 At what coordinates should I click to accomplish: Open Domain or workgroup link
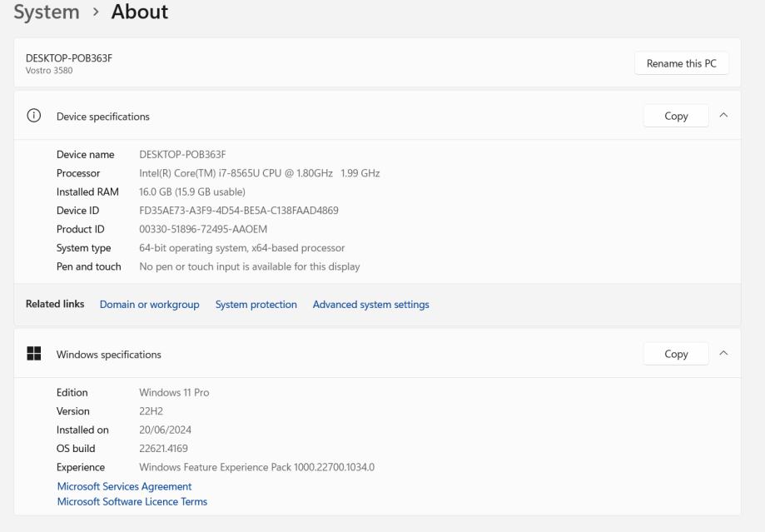[149, 305]
